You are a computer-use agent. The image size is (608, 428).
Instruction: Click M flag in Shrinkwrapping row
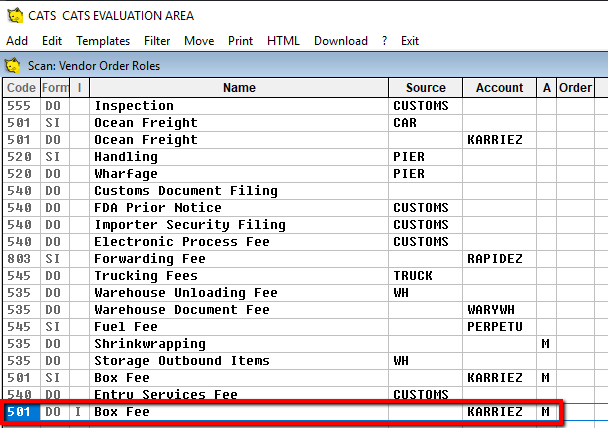pos(546,344)
